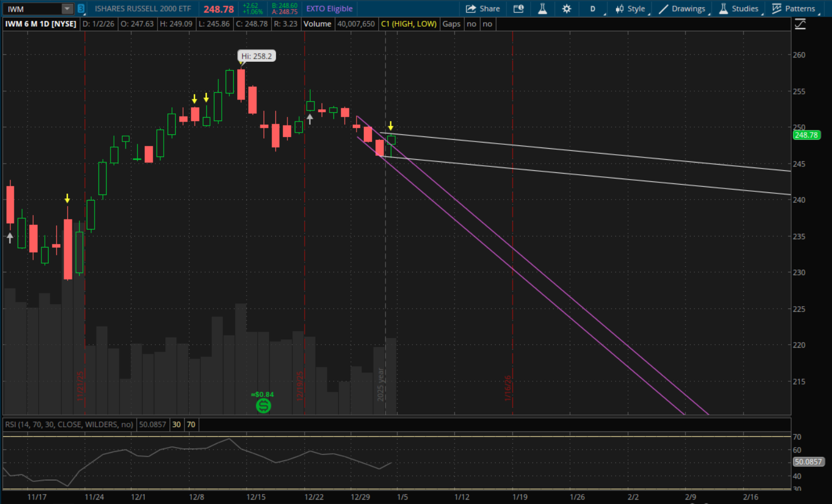Click the RSI 50.0857 value label
Screen dimensions: 832x504
point(808,462)
